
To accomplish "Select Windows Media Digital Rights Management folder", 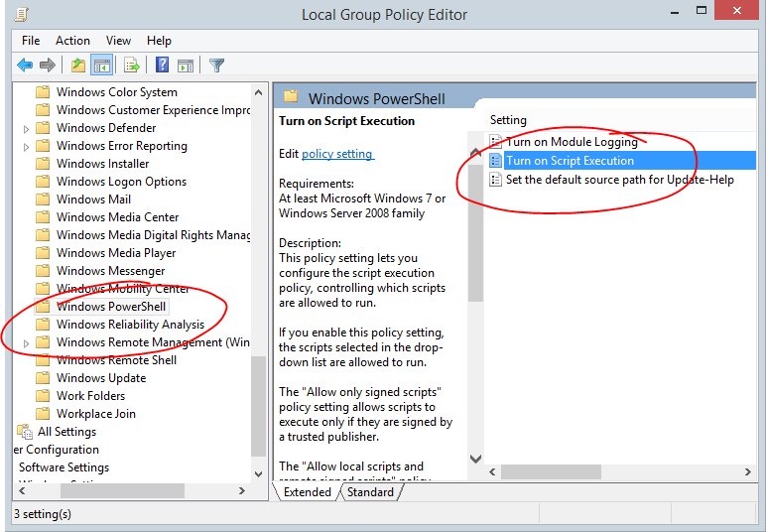I will 153,235.
